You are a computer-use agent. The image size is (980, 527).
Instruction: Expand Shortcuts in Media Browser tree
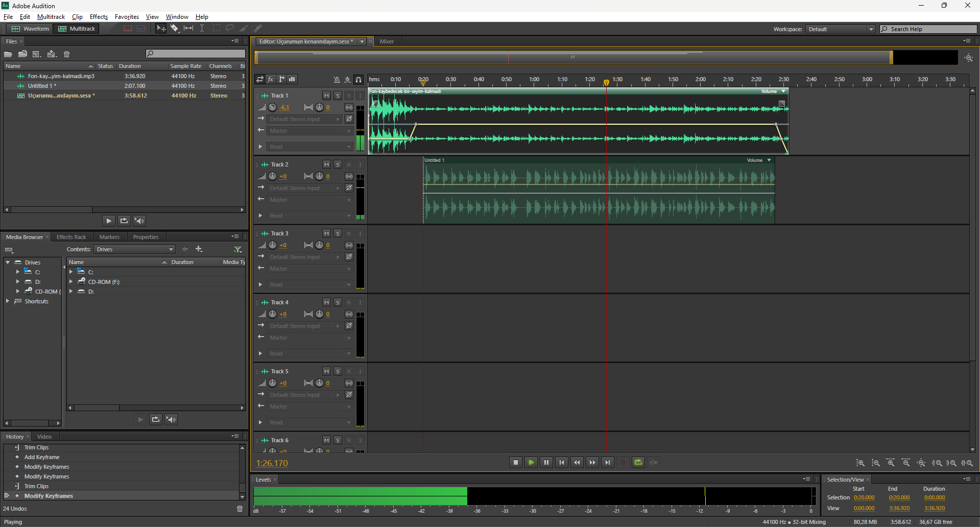tap(8, 301)
